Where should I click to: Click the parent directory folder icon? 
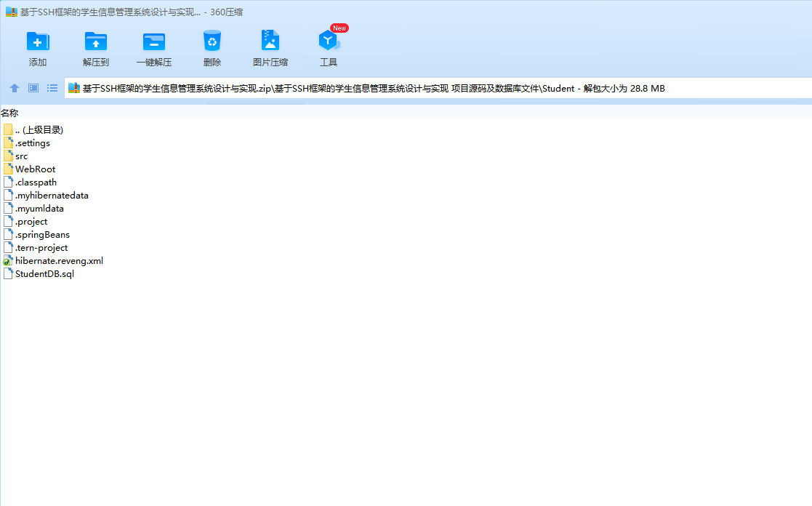8,129
